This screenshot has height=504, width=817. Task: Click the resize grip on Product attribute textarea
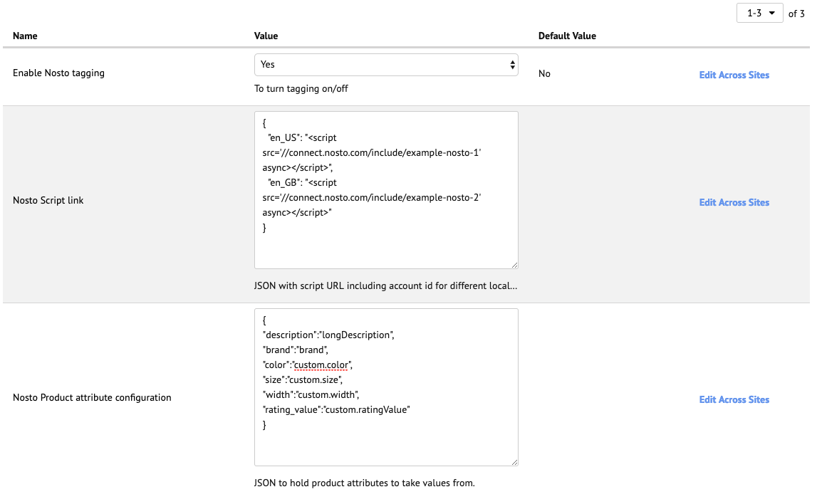514,461
